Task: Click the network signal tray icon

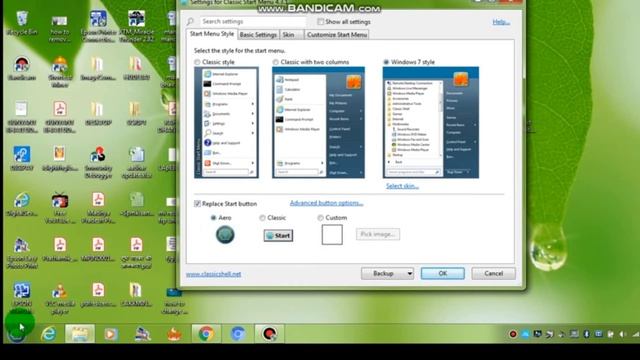Action: tap(636, 334)
